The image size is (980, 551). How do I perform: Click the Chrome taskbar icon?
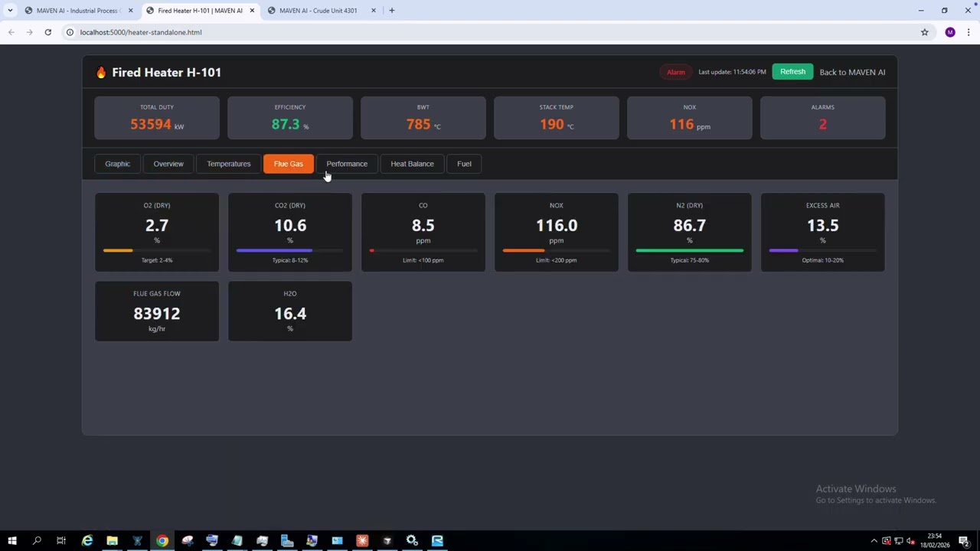tap(162, 541)
